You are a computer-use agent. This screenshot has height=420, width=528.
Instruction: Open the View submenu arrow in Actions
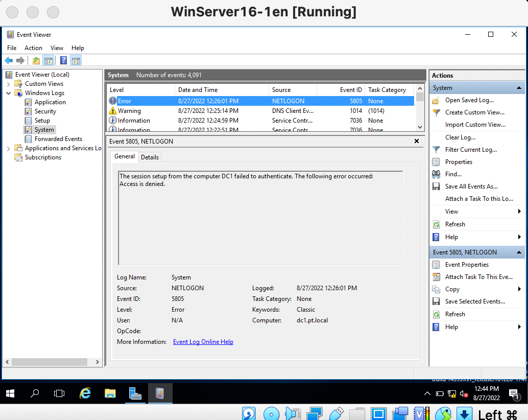click(520, 212)
